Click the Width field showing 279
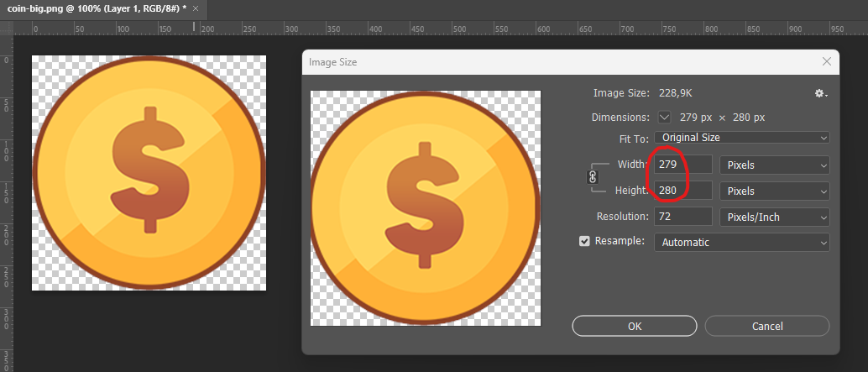 pos(682,165)
